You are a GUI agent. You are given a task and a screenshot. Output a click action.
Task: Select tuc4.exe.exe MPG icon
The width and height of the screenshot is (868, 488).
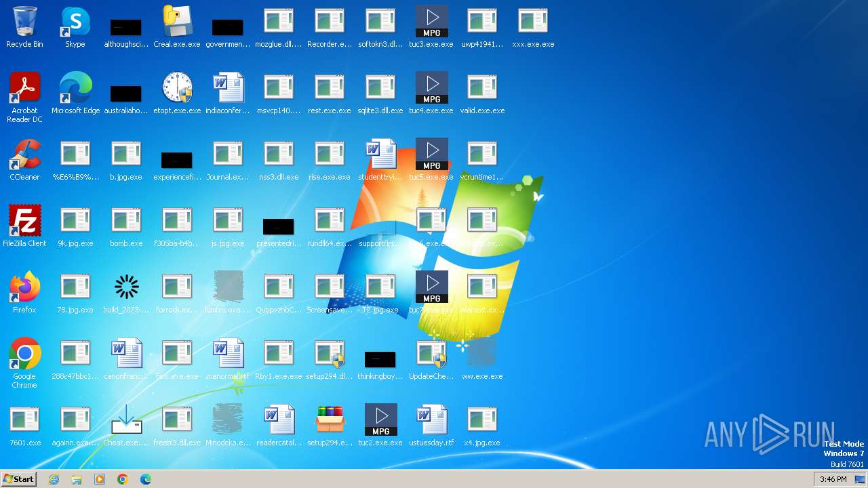tap(431, 88)
